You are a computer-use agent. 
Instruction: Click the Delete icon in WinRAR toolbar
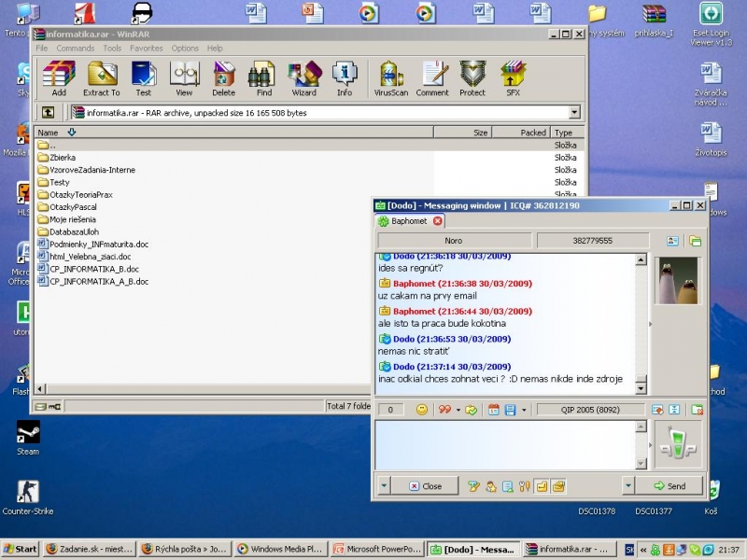click(x=224, y=79)
